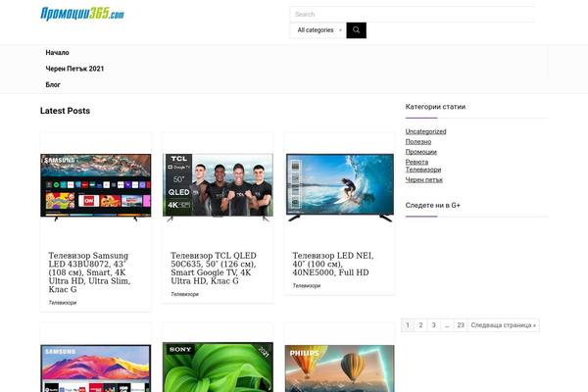
Task: Open the Uncategorized category link
Action: tap(425, 131)
